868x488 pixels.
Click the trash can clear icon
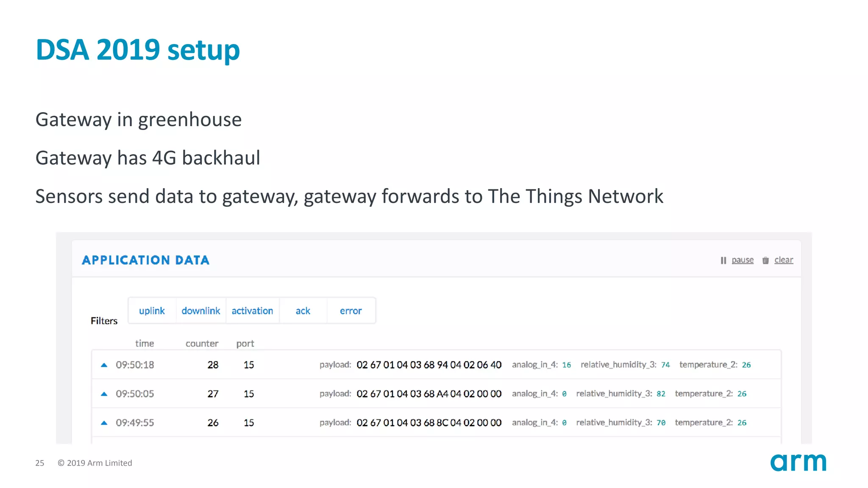(x=765, y=261)
